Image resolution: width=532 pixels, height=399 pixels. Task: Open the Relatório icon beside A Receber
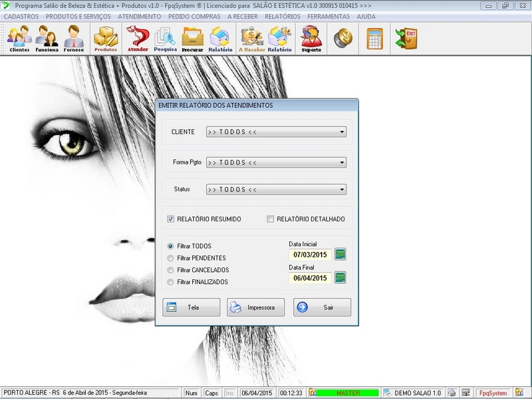tap(279, 39)
